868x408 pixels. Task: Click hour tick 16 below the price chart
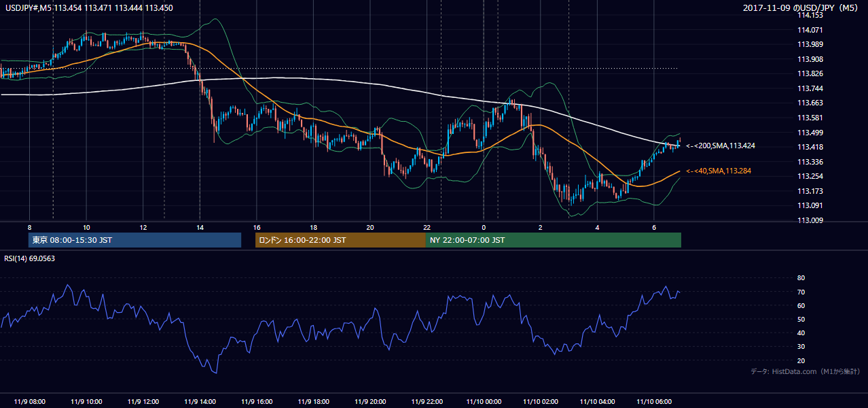click(257, 226)
